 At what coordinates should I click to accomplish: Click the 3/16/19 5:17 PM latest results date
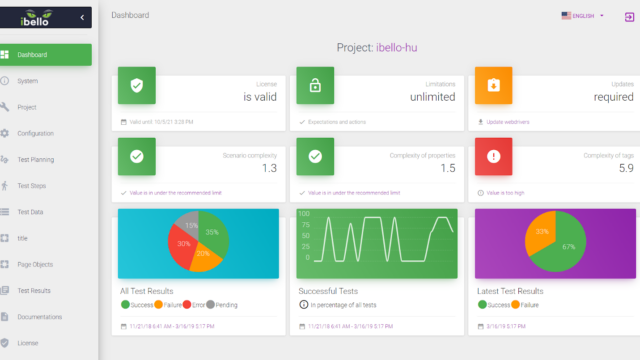506,327
